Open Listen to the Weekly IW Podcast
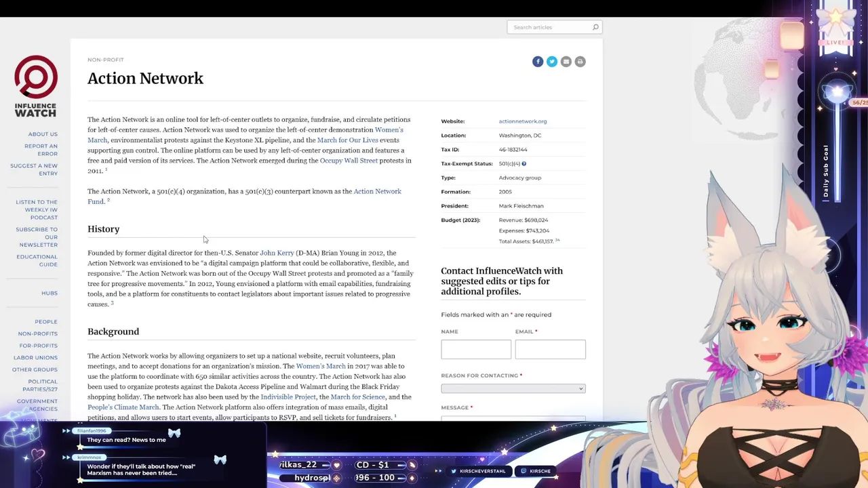The width and height of the screenshot is (868, 488). tap(37, 209)
